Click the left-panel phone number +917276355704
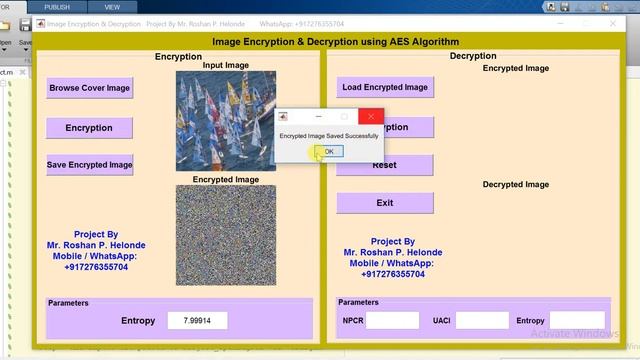 coord(96,267)
